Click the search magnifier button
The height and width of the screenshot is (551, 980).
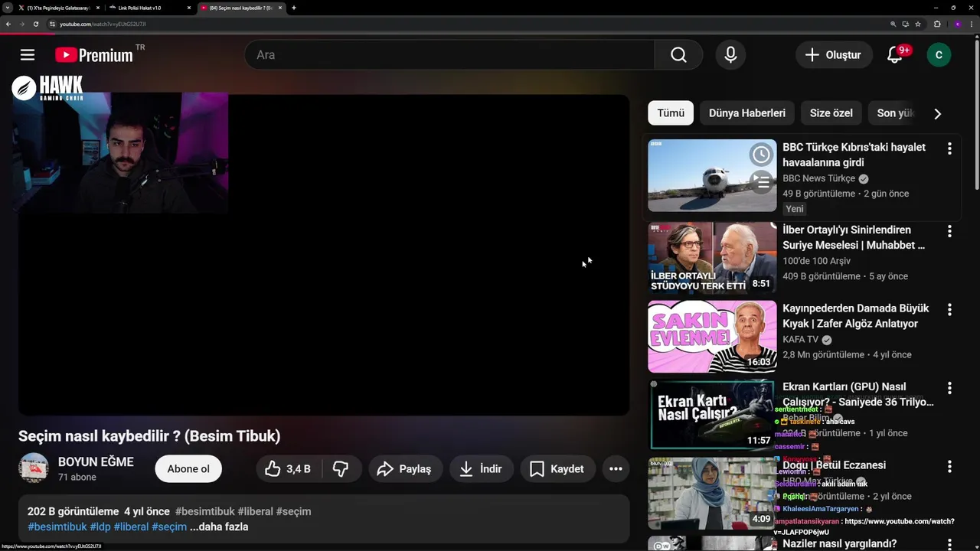pos(678,54)
